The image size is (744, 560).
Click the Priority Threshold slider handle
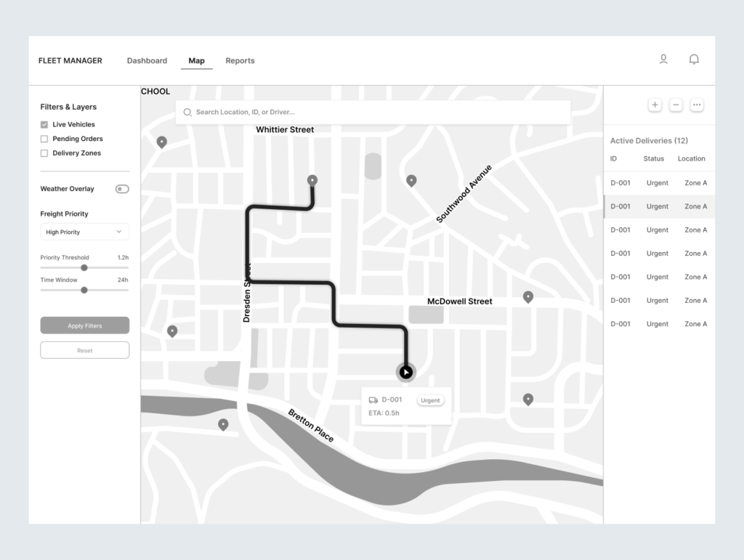pos(84,268)
